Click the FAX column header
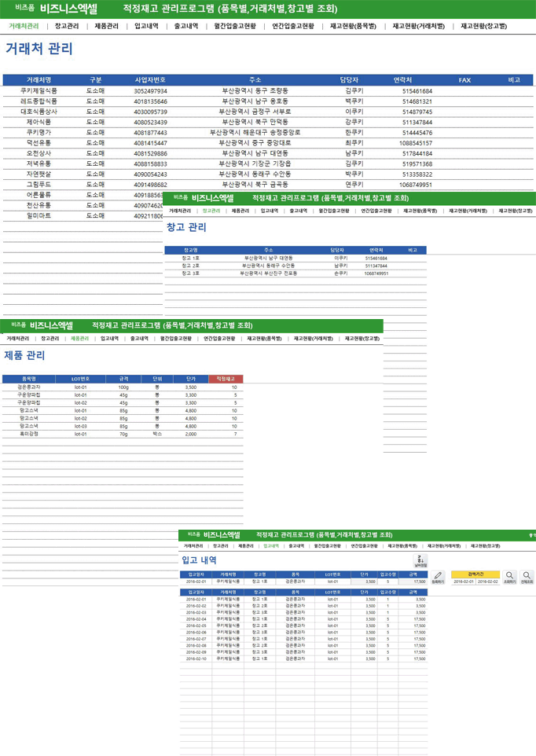536x756 pixels. point(464,80)
